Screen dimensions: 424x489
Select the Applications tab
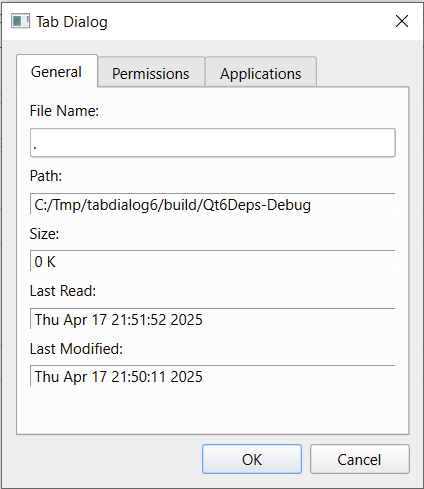point(261,72)
